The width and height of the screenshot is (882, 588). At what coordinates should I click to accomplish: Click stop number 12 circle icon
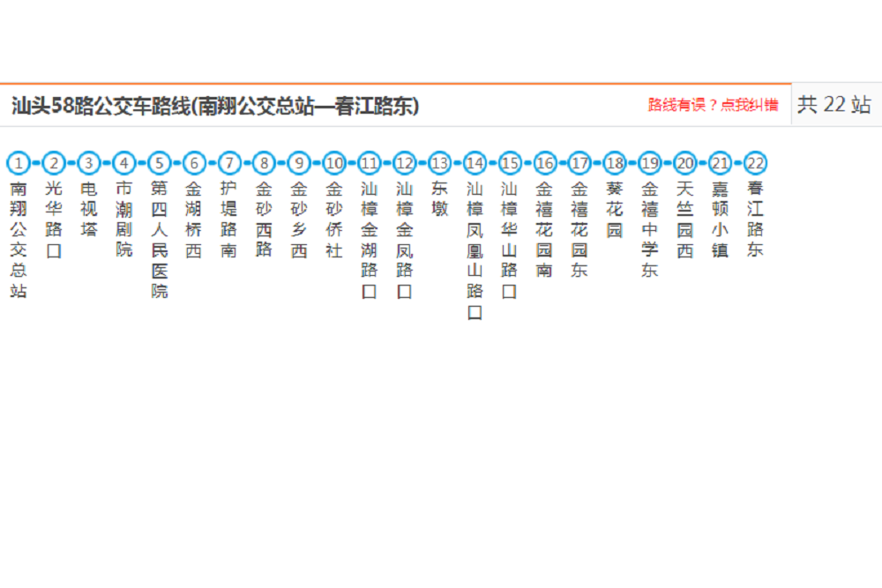coord(405,163)
